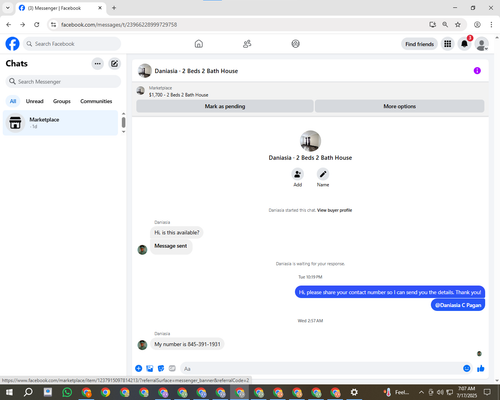Click the More options button
500x400 pixels.
(399, 106)
